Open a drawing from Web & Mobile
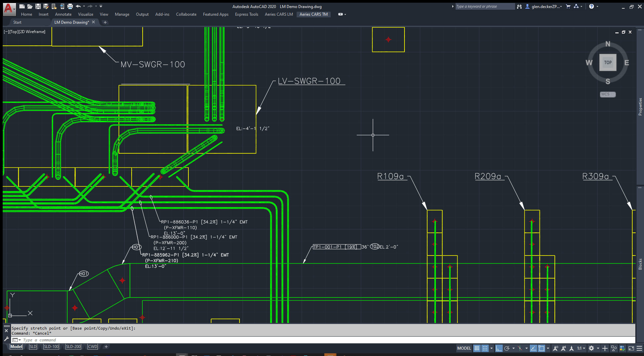This screenshot has height=356, width=644. [54, 6]
